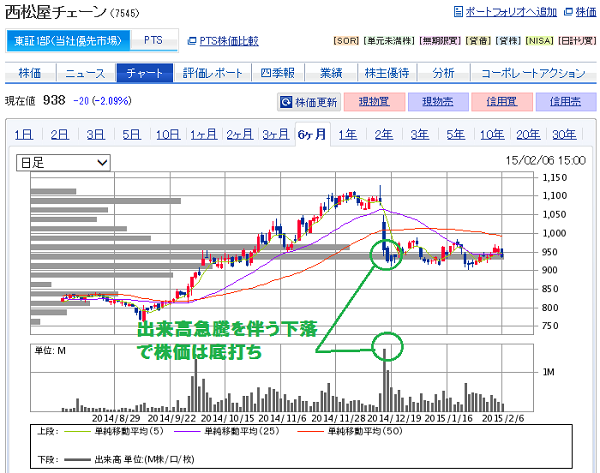This screenshot has height=473, width=600.
Task: Click the chart timestamp 15/02/06 15:00
Action: tap(546, 160)
